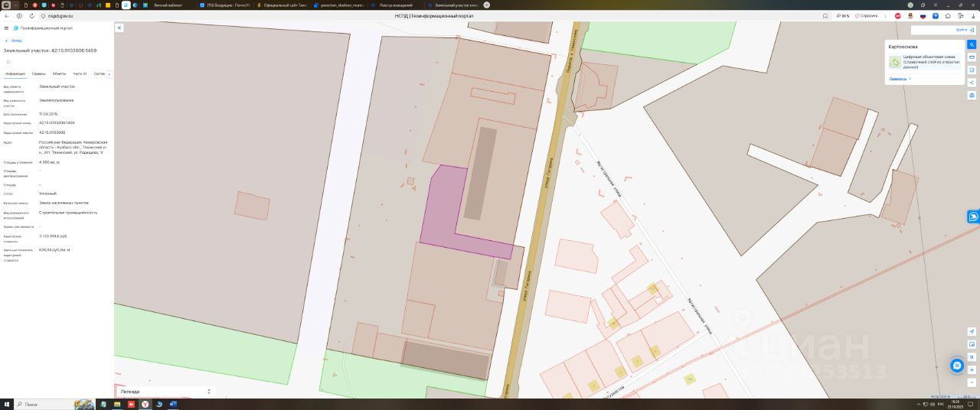Open the Windows Start menu
This screenshot has height=410, width=980.
pos(7,404)
